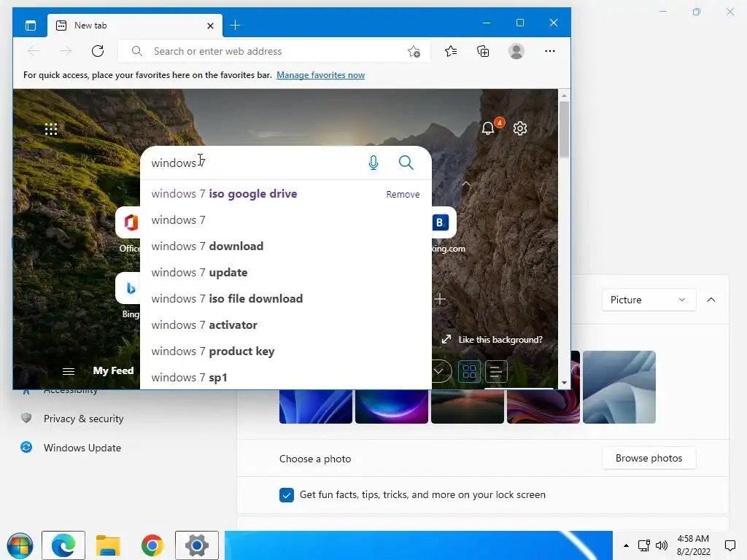Run search with the magnifier icon
Image resolution: width=747 pixels, height=560 pixels.
(x=406, y=163)
